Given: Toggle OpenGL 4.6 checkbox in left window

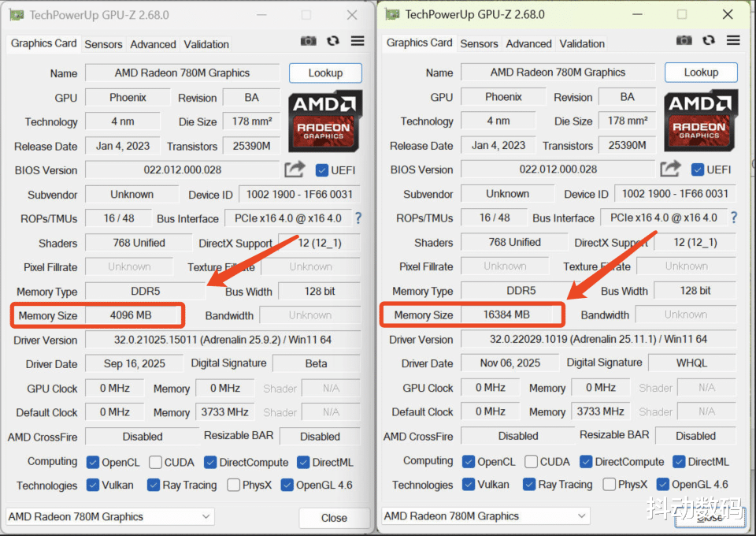Looking at the screenshot, I should click(x=287, y=485).
